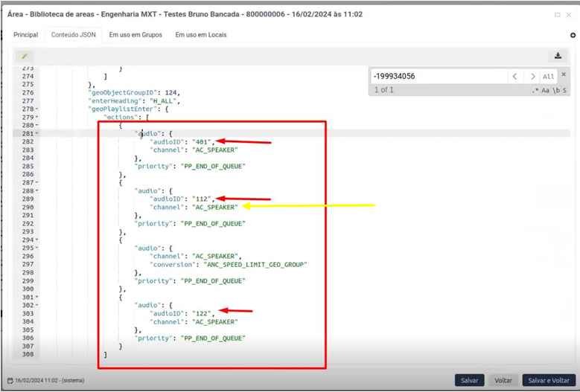The height and width of the screenshot is (392, 580).
Task: Toggle RegExp search option
Action: (x=535, y=90)
